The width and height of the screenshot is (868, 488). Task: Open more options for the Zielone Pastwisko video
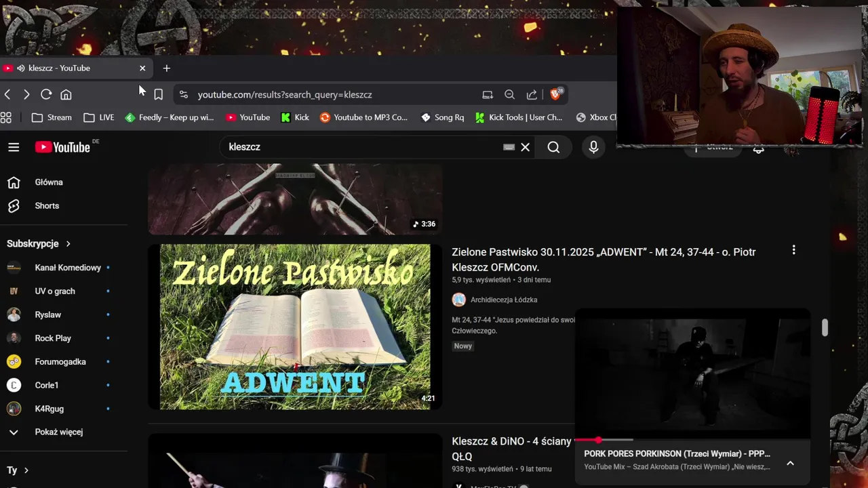coord(793,250)
